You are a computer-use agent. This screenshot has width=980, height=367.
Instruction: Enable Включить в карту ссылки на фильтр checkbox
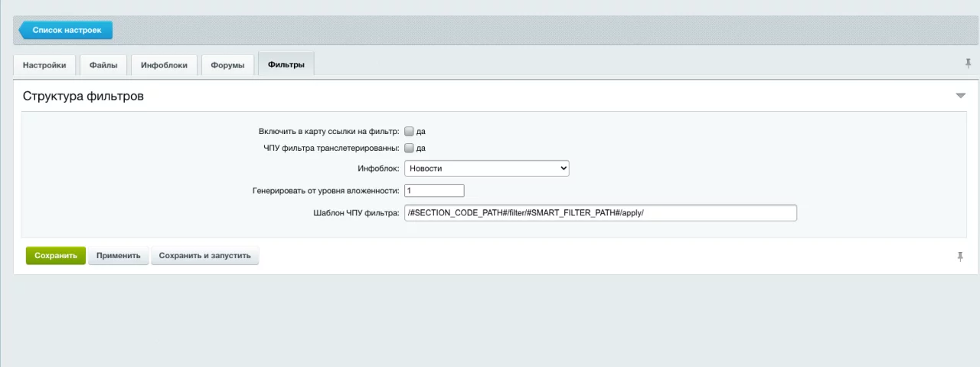(x=409, y=131)
